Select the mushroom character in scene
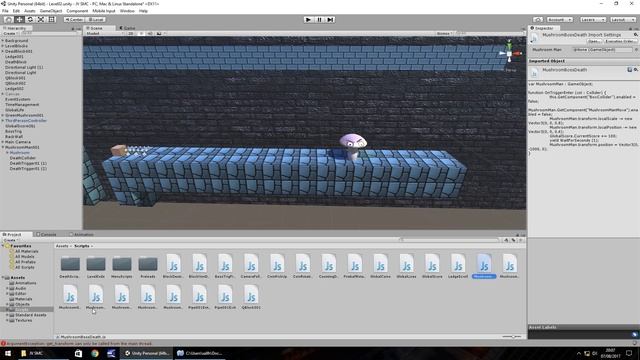 (353, 146)
